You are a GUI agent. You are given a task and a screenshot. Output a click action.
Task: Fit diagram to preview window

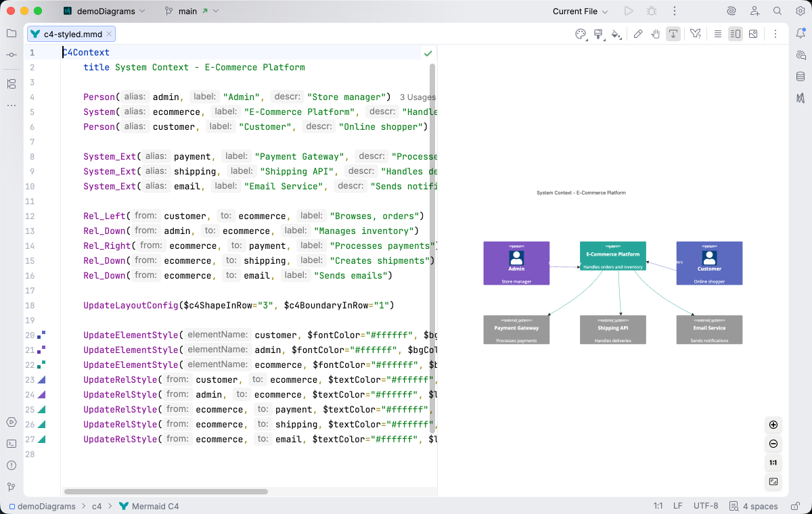point(773,482)
